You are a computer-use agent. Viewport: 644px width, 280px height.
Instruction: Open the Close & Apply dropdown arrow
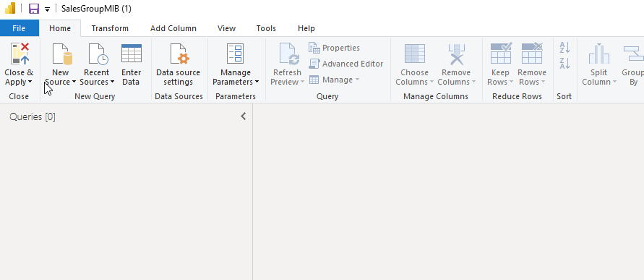pos(30,82)
